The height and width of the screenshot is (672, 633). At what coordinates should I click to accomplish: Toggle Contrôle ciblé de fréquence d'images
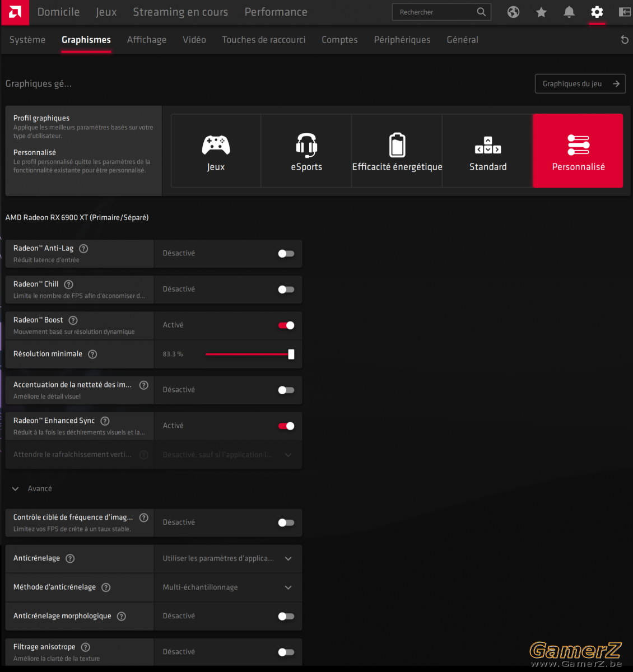coord(286,522)
